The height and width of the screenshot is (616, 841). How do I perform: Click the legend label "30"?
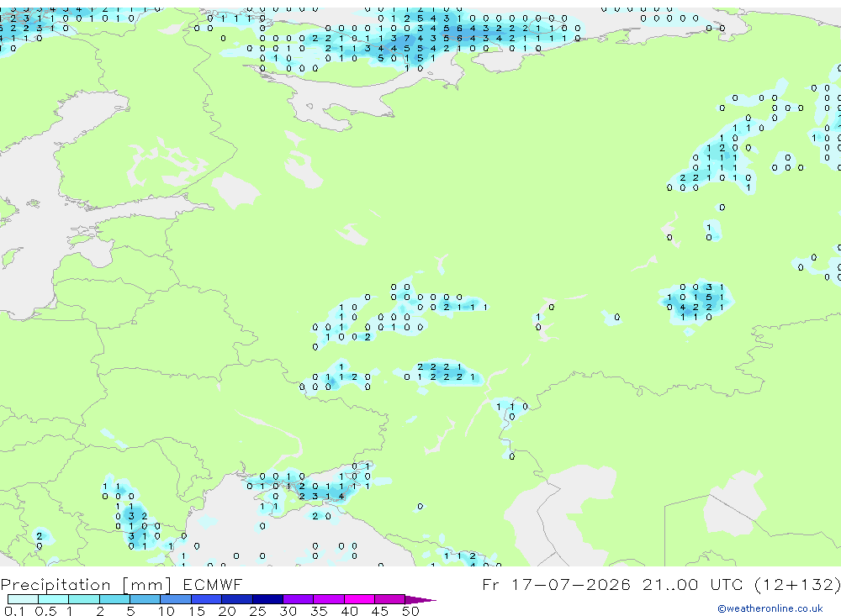288,611
